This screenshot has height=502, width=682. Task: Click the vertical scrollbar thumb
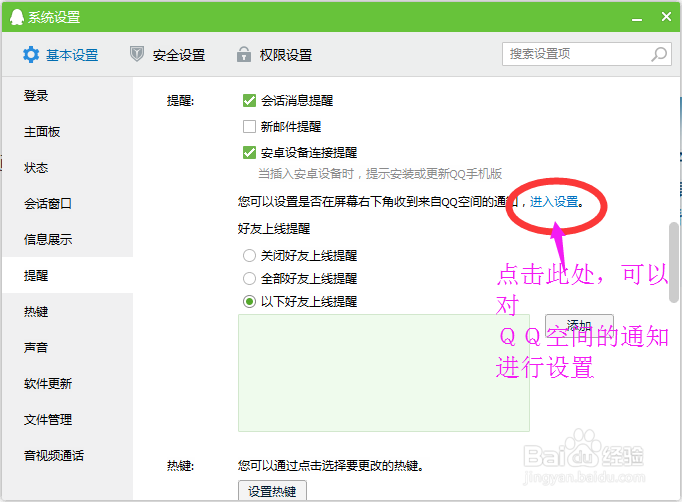[674, 262]
